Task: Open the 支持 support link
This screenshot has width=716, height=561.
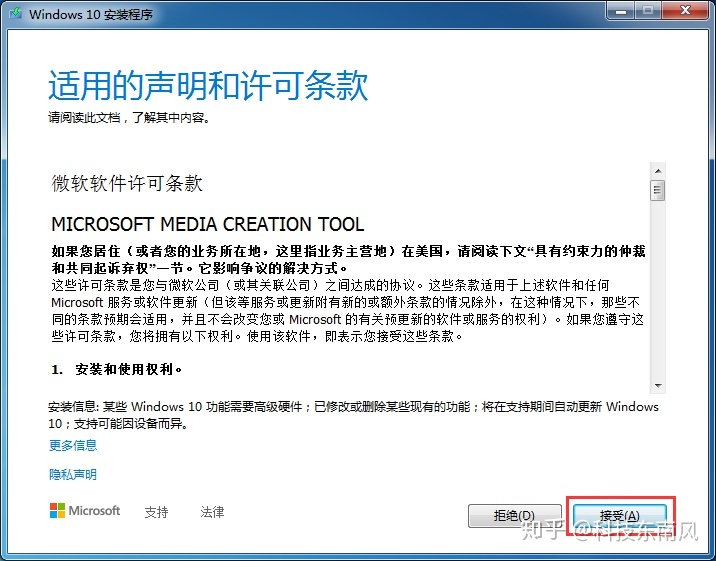Action: [157, 512]
